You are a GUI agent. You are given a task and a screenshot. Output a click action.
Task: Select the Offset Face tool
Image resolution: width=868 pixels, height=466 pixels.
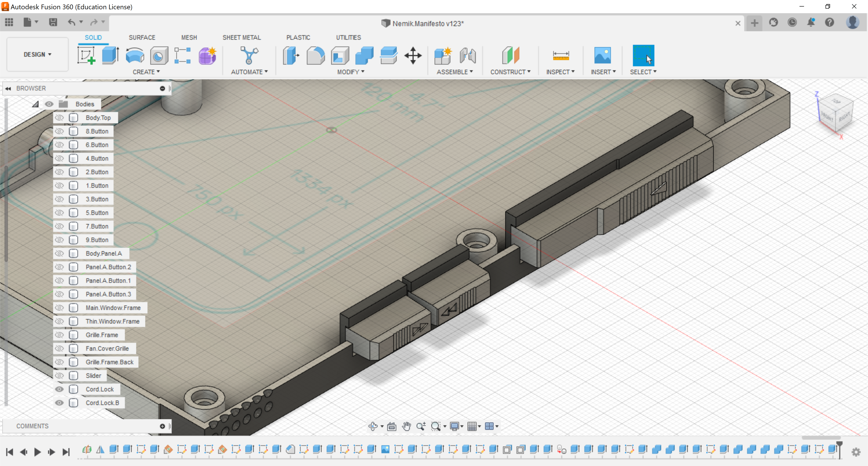389,56
